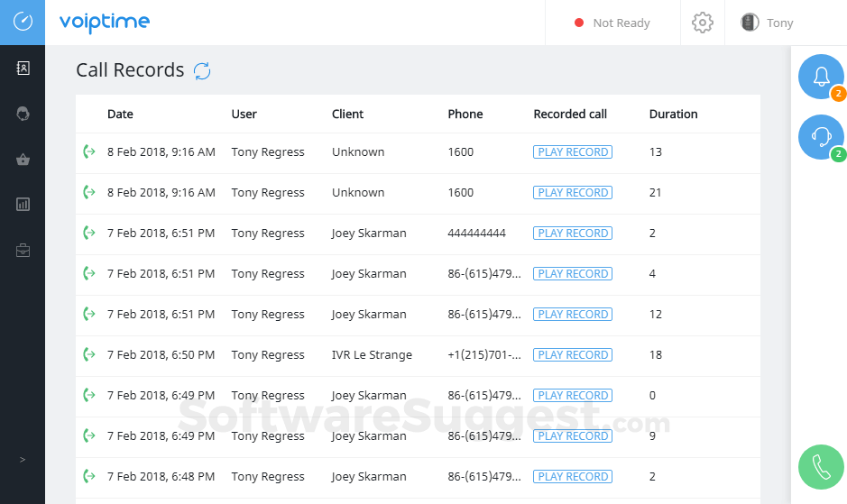Screen dimensions: 847x504
Task: Open the Not Ready status selector
Action: click(612, 23)
